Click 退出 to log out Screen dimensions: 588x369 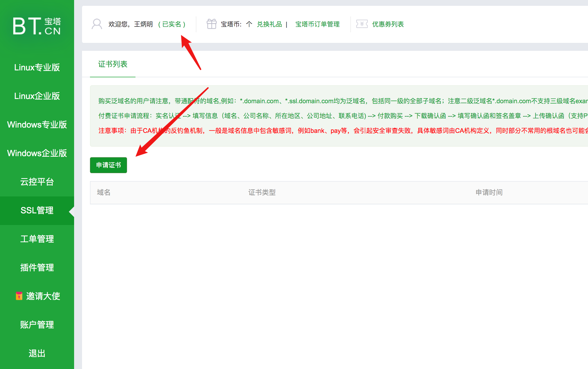(37, 353)
